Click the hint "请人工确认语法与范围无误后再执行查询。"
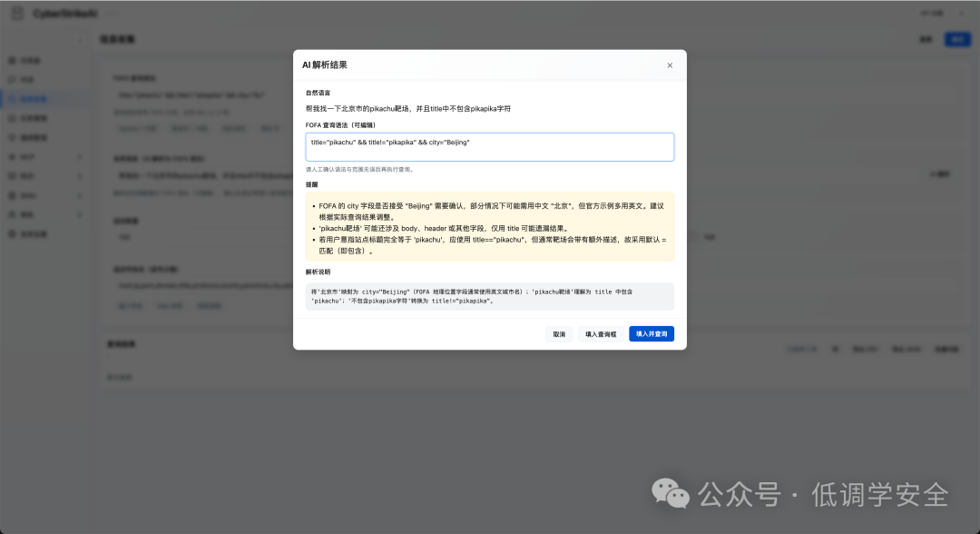This screenshot has height=534, width=980. [360, 170]
